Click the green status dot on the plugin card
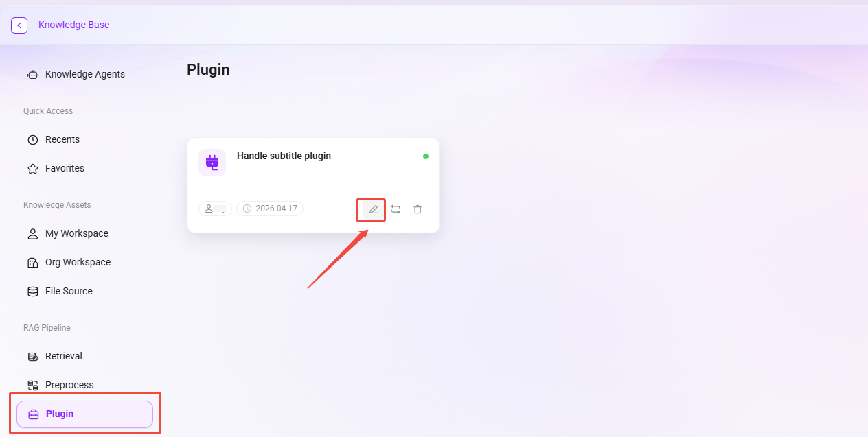This screenshot has width=868, height=437. pyautogui.click(x=426, y=156)
